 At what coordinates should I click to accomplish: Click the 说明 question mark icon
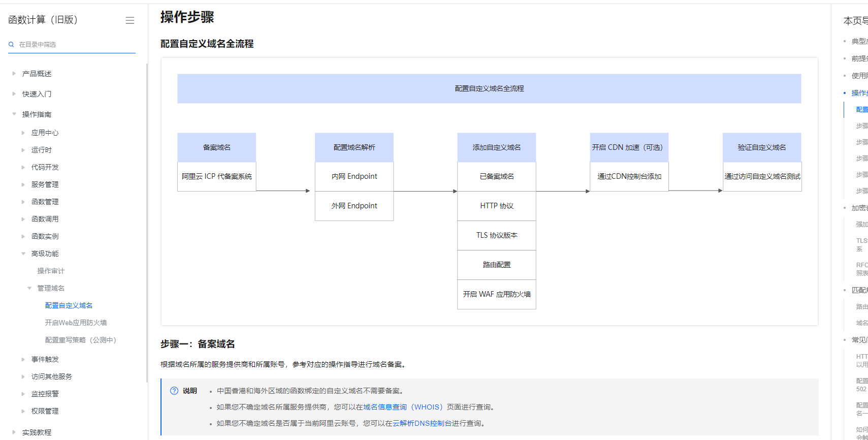tap(174, 391)
